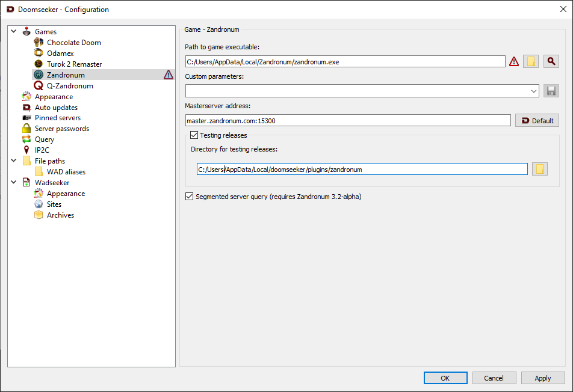This screenshot has height=392, width=573.
Task: Select the Games label in the tree
Action: (46, 32)
